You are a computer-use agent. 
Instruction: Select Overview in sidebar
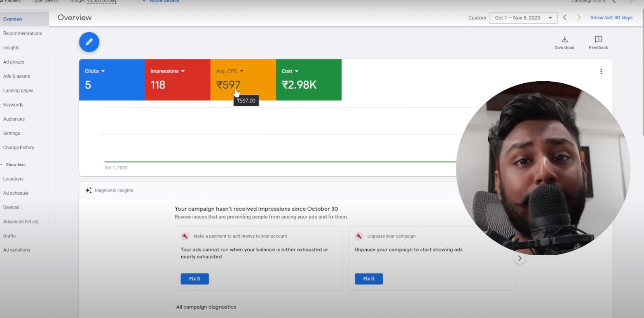tap(24, 19)
